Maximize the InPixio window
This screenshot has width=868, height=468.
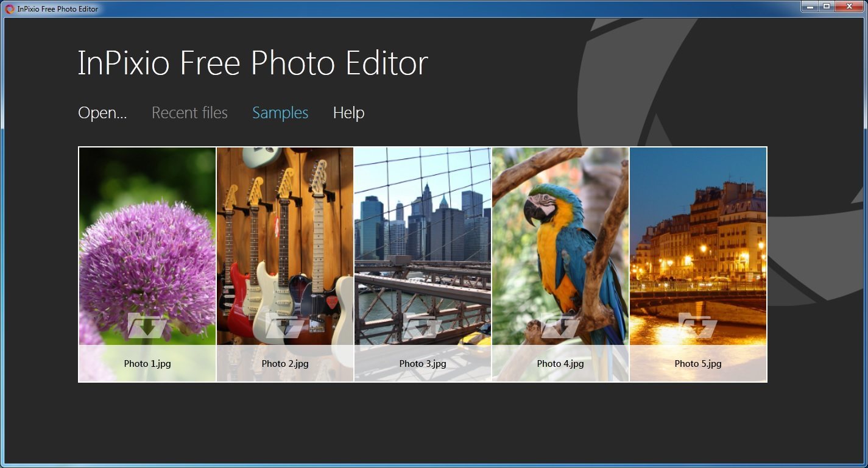tap(826, 6)
